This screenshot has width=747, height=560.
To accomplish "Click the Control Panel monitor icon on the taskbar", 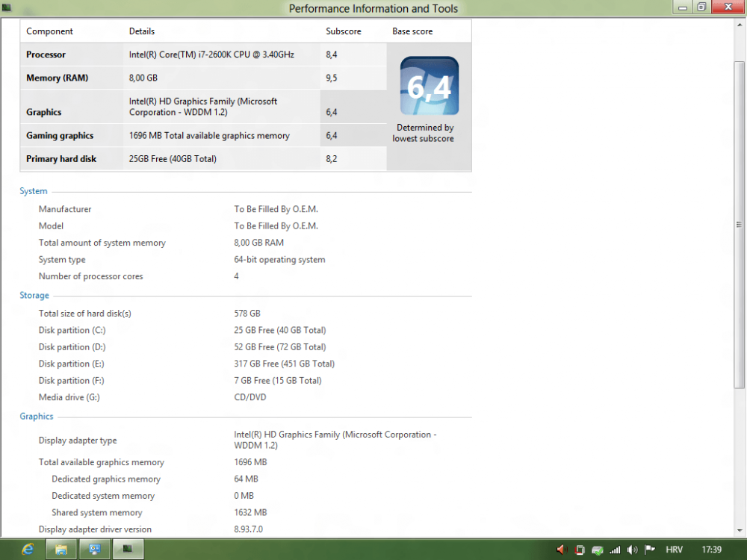I will coord(94,550).
